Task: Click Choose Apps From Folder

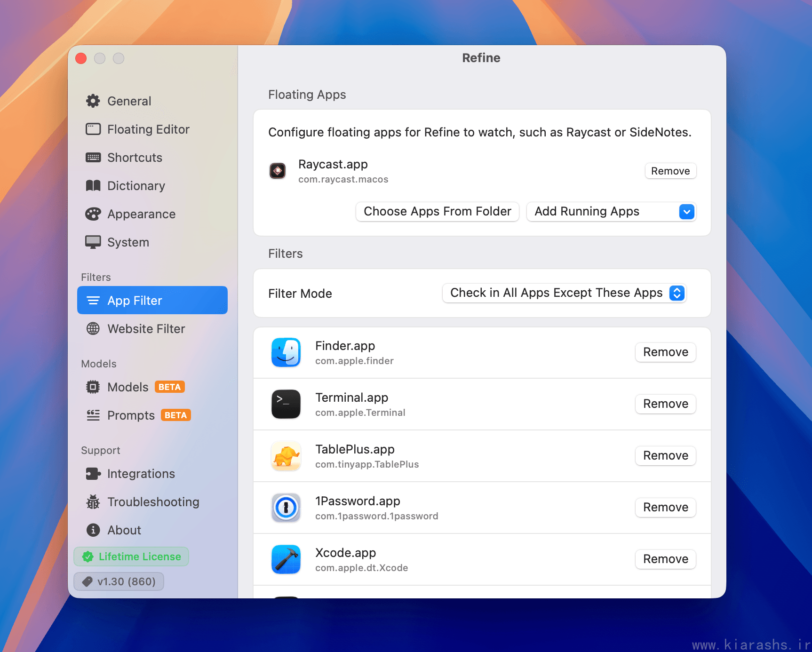Action: (438, 212)
